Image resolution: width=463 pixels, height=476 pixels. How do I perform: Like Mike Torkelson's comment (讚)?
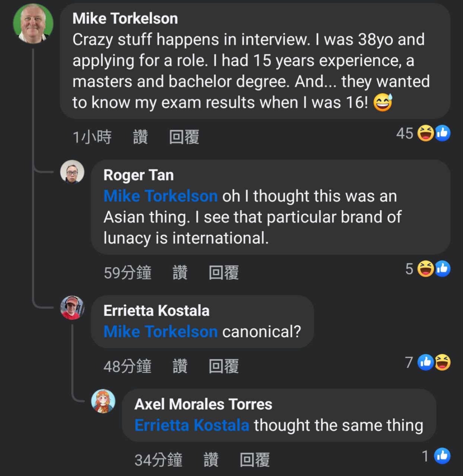tap(140, 137)
